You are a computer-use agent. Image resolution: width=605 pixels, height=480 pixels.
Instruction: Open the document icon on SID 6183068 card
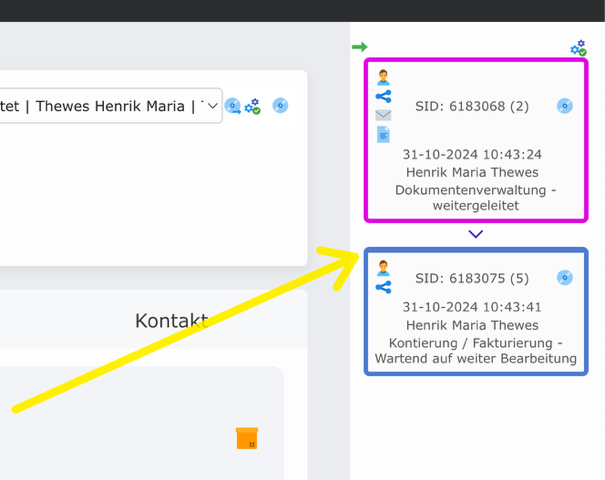point(383,135)
